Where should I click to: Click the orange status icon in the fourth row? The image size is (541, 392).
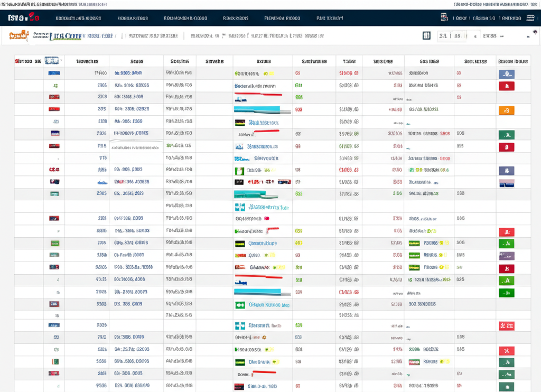(506, 109)
